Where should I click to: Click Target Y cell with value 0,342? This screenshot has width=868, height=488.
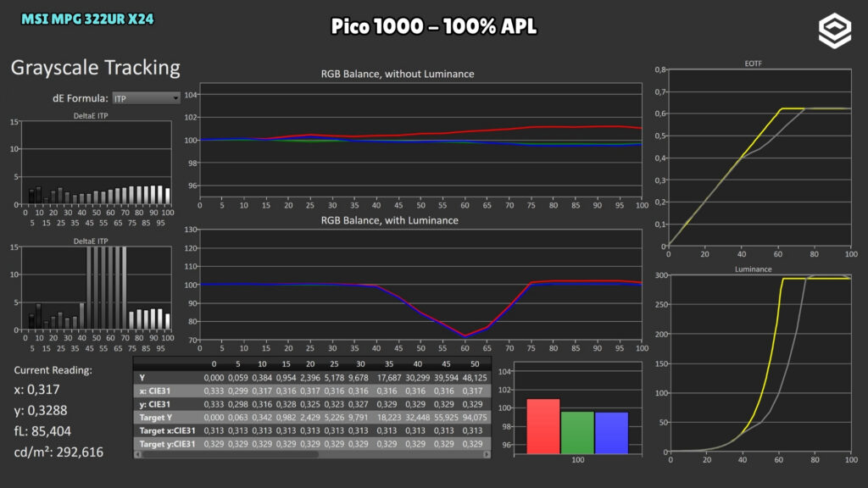click(x=262, y=418)
